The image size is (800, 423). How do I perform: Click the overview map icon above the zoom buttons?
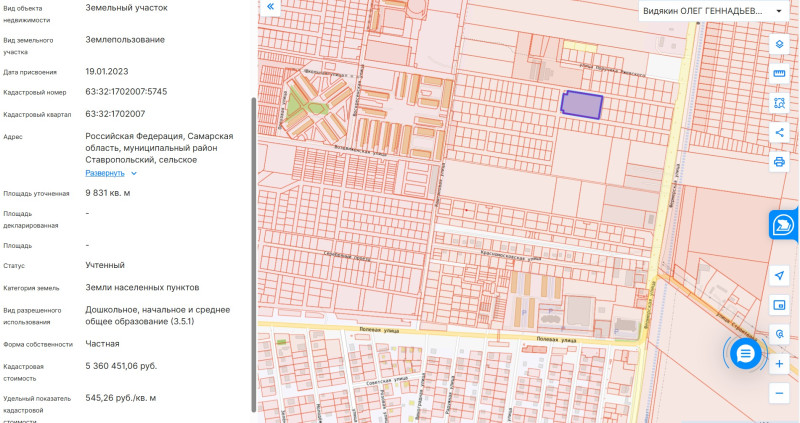pyautogui.click(x=779, y=305)
